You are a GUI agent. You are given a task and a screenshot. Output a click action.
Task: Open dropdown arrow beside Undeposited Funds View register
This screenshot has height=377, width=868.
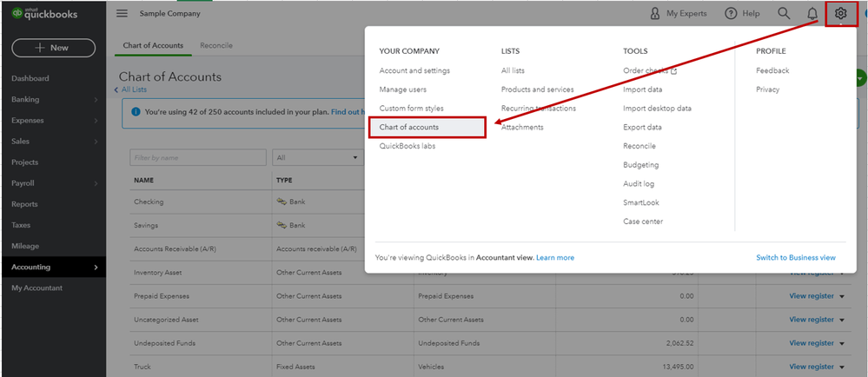tap(842, 344)
